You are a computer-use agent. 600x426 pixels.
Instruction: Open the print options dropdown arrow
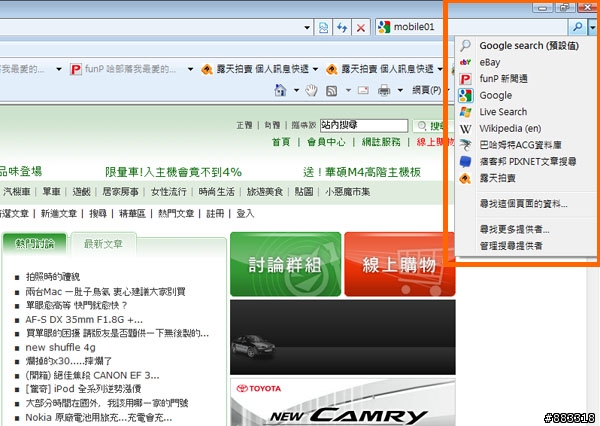click(400, 91)
